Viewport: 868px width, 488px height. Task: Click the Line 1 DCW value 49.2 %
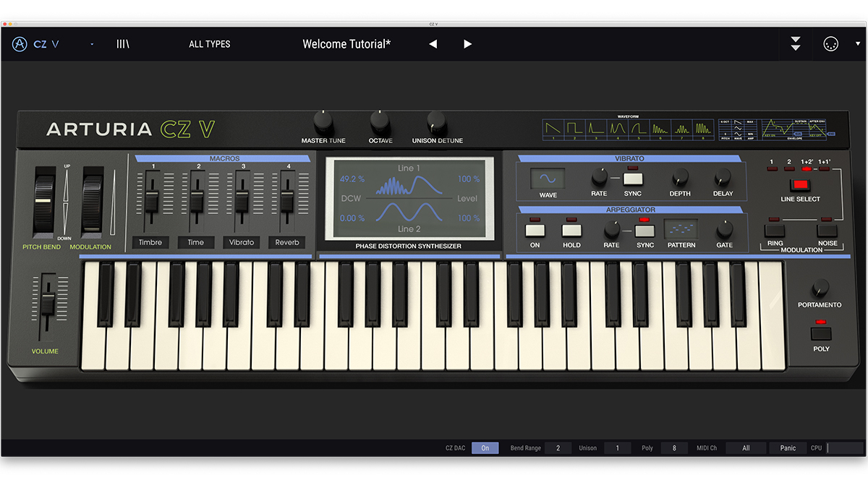click(x=352, y=179)
